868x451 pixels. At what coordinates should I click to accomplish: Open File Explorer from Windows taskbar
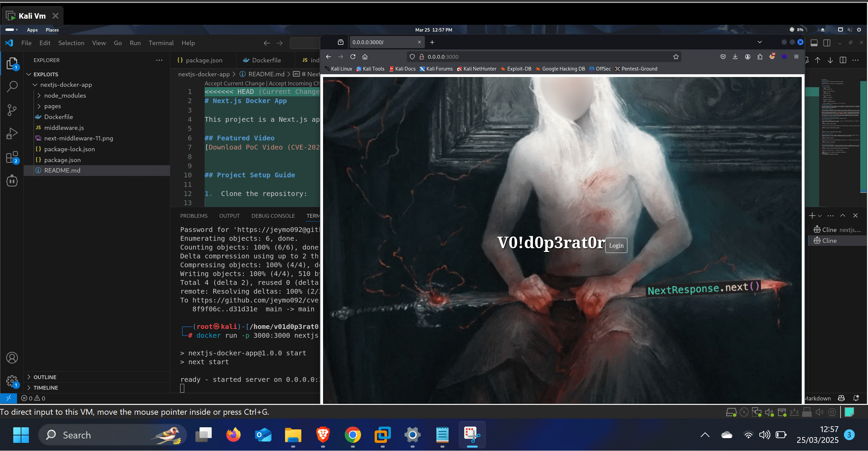[293, 435]
